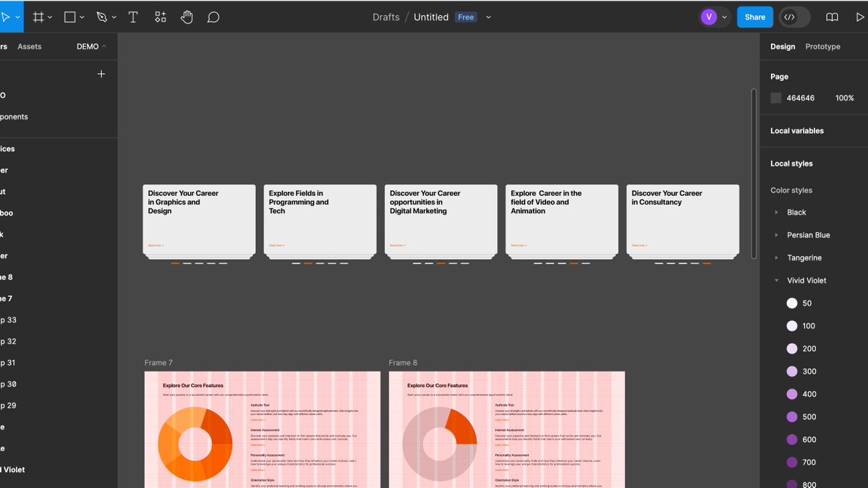The image size is (868, 488).
Task: Present prototype with play icon
Action: point(861,17)
